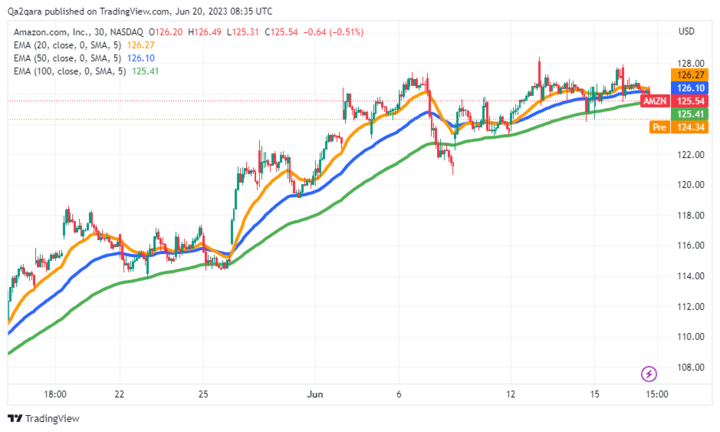Click the EMA 50 indicator legend
This screenshot has height=432, width=720.
[x=84, y=58]
